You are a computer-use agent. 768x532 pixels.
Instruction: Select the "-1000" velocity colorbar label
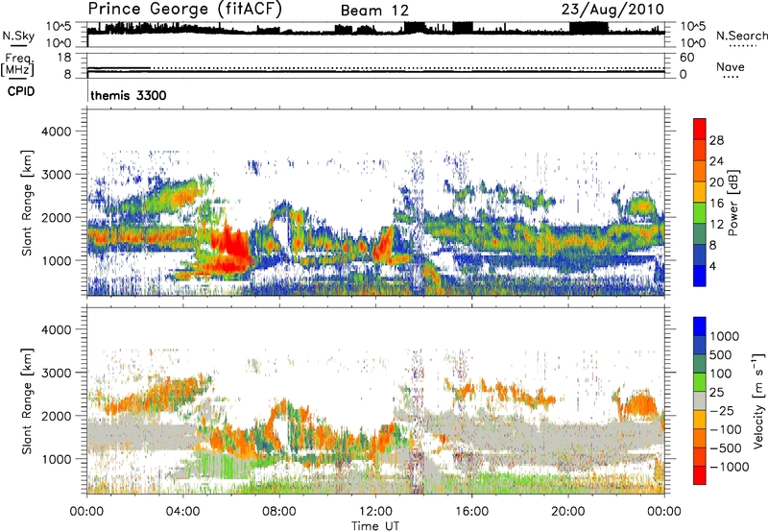click(x=729, y=467)
